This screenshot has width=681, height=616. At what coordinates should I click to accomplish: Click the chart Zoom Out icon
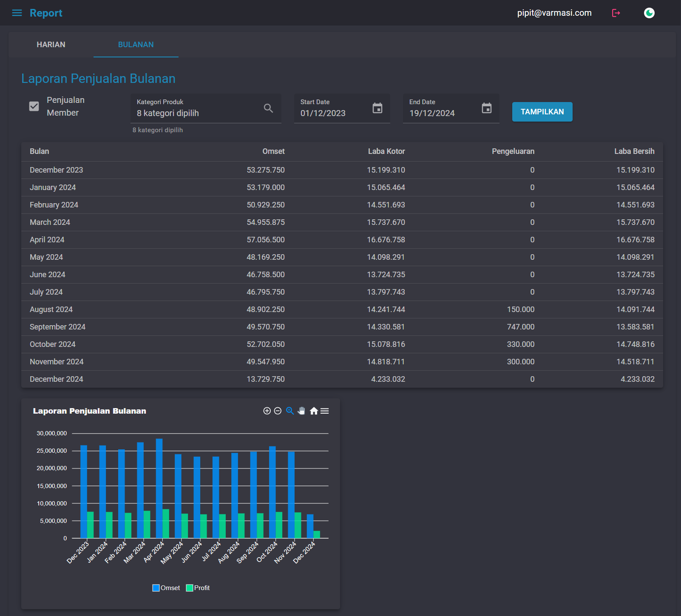click(x=278, y=411)
